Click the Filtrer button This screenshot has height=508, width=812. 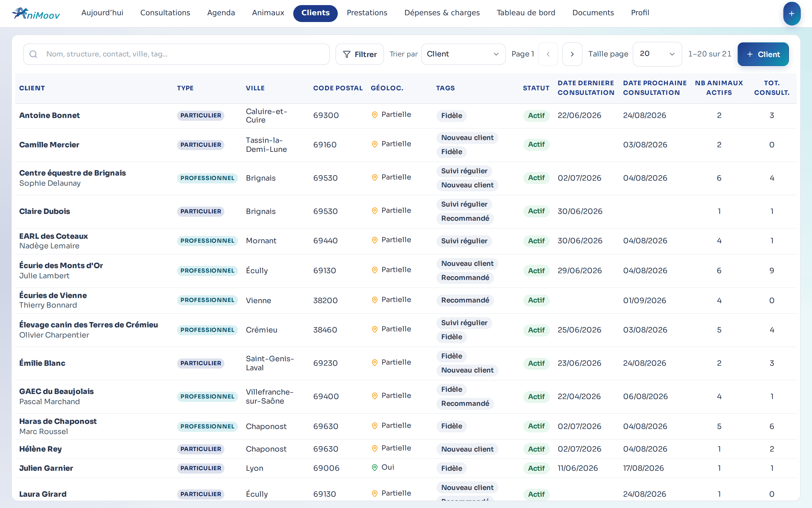coord(360,54)
